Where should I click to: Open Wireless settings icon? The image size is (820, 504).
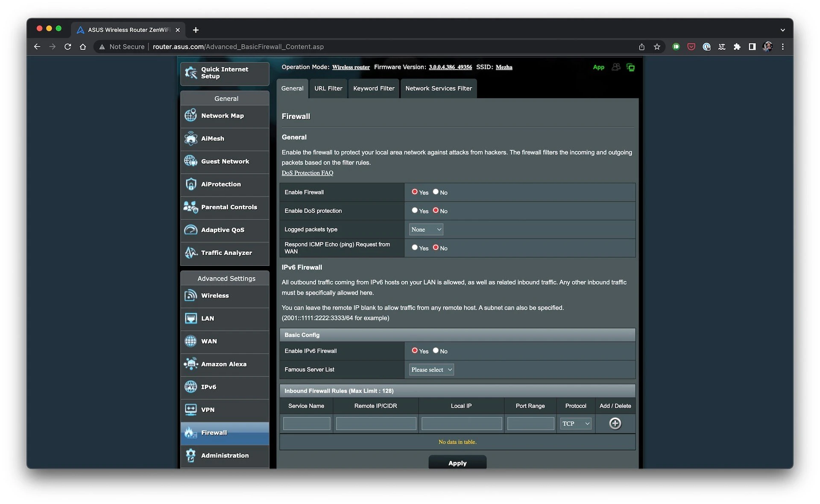tap(190, 296)
